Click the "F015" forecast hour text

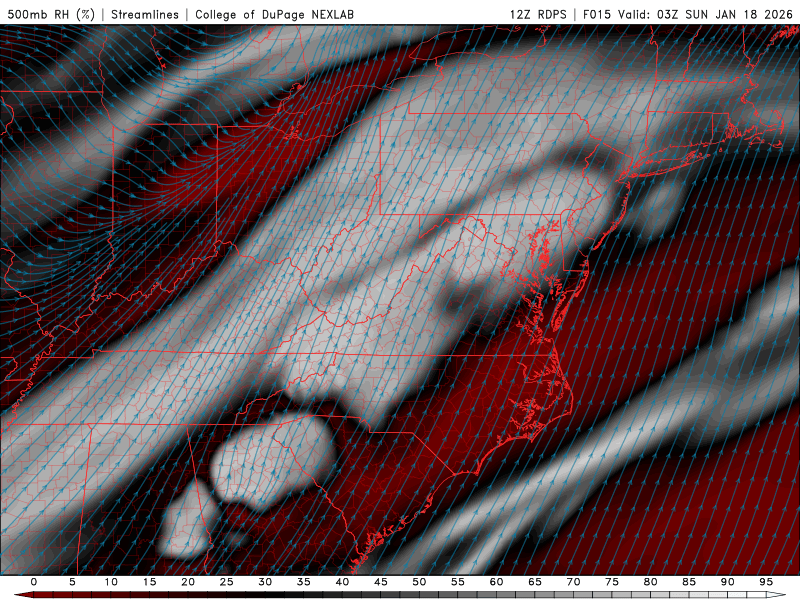(597, 14)
